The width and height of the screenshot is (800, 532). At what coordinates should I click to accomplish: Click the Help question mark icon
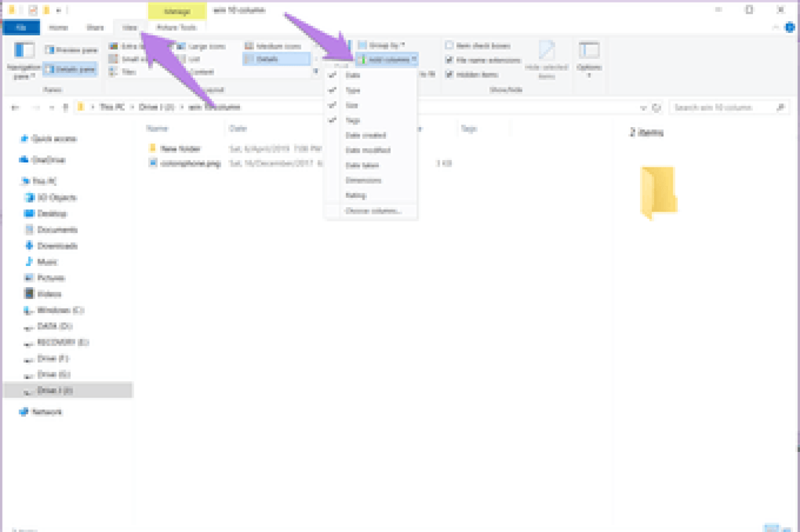[x=789, y=27]
